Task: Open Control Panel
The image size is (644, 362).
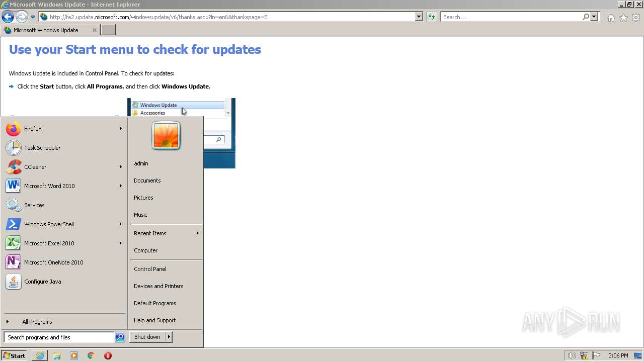Action: (166, 269)
